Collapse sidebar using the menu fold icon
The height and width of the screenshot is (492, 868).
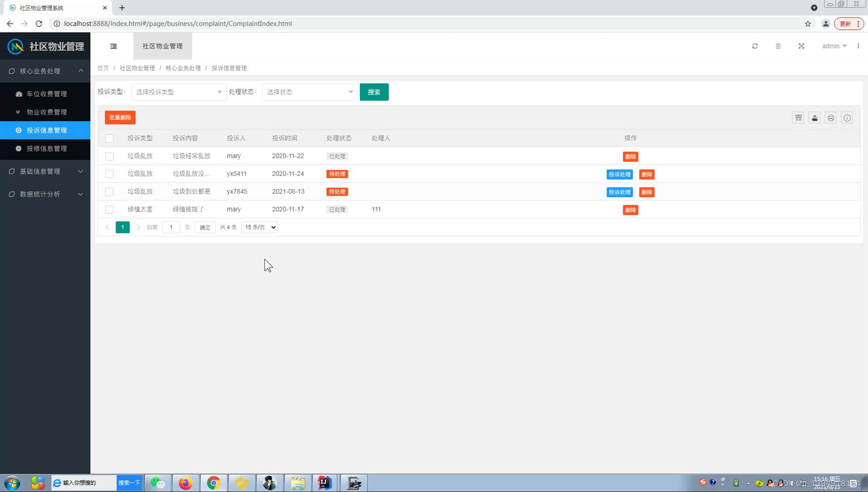tap(113, 46)
